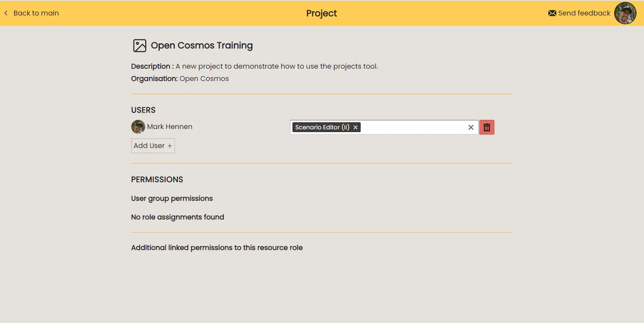The width and height of the screenshot is (644, 323).
Task: Go to the Back to main link
Action: tap(36, 13)
